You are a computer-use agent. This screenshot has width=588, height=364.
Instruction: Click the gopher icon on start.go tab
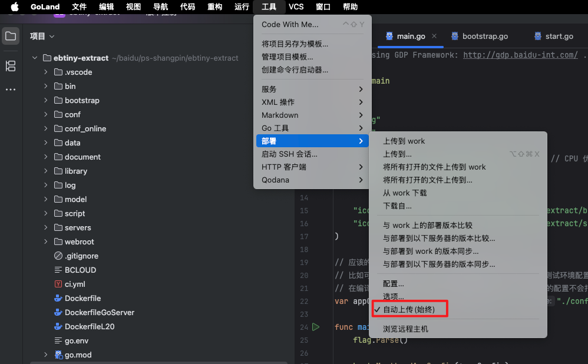pos(538,36)
